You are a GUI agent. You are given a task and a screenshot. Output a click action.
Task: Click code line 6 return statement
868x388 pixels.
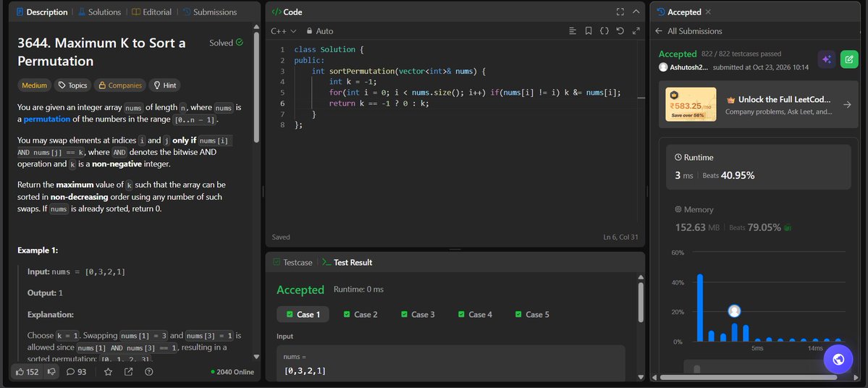(x=378, y=103)
